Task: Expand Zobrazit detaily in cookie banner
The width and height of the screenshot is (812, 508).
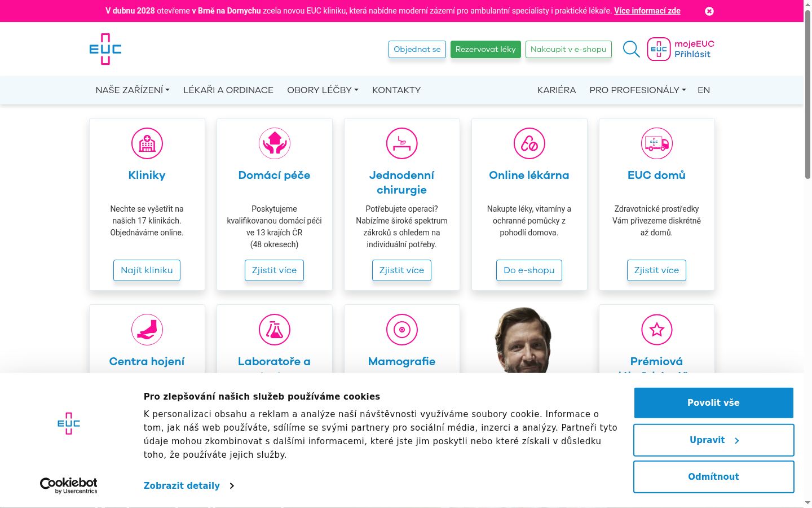Action: coord(189,485)
